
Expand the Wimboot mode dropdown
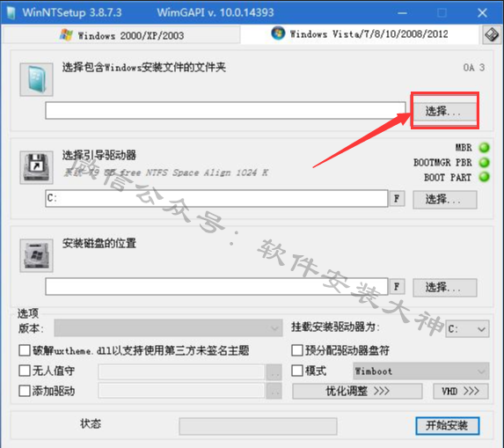pos(421,371)
